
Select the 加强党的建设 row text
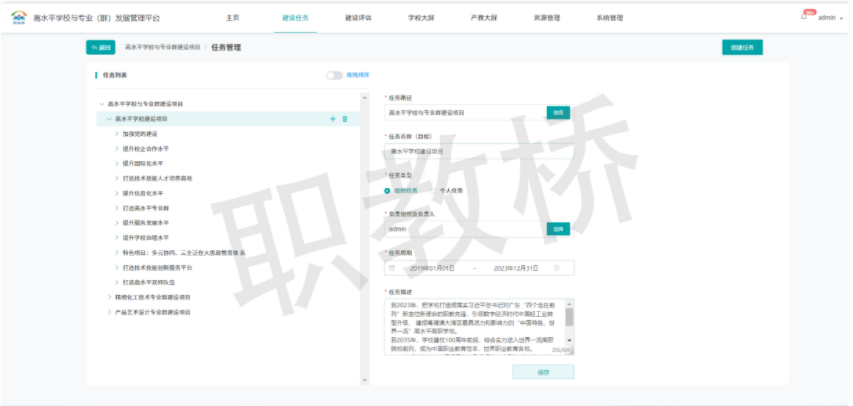pyautogui.click(x=139, y=134)
